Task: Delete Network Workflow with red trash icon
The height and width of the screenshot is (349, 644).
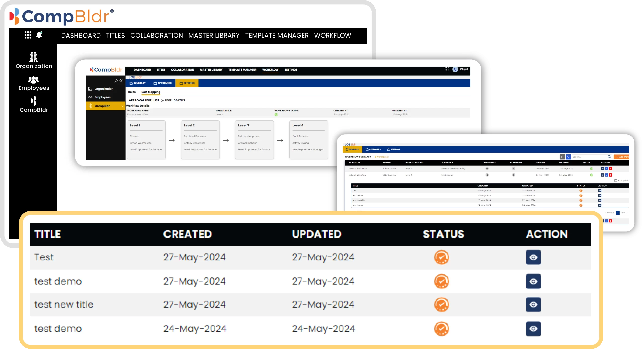Action: click(x=610, y=175)
